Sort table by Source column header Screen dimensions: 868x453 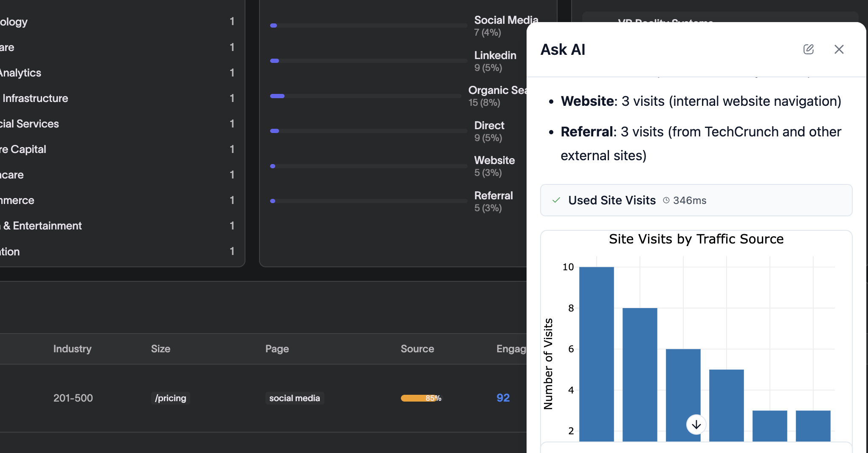coord(417,349)
